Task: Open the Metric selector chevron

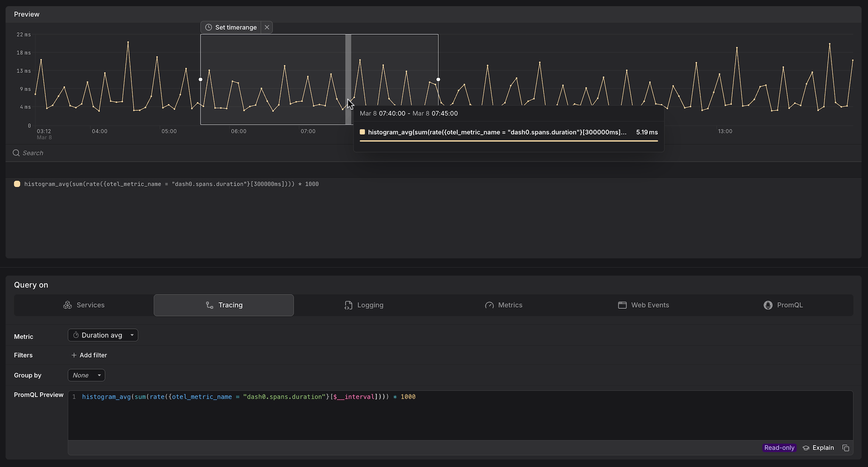Action: pyautogui.click(x=132, y=335)
